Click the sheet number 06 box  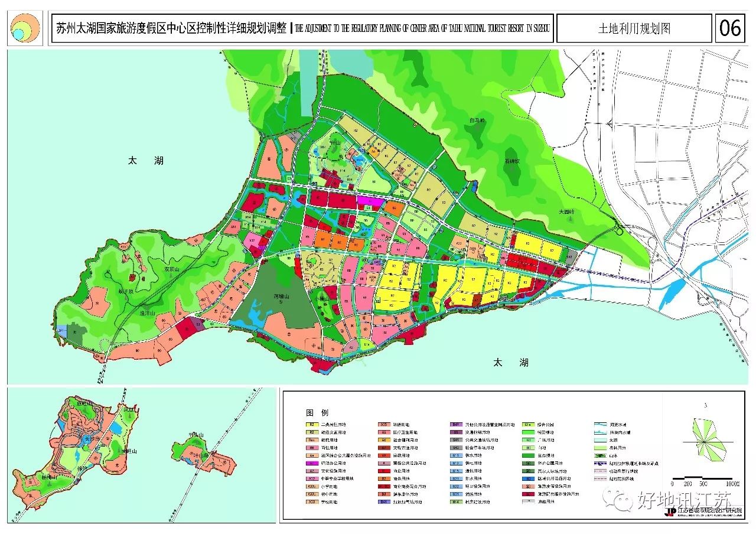730,28
